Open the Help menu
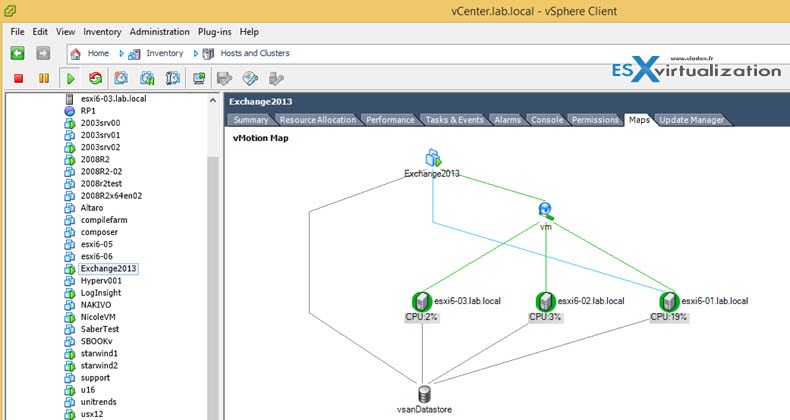Viewport: 790px width, 420px height. (249, 32)
